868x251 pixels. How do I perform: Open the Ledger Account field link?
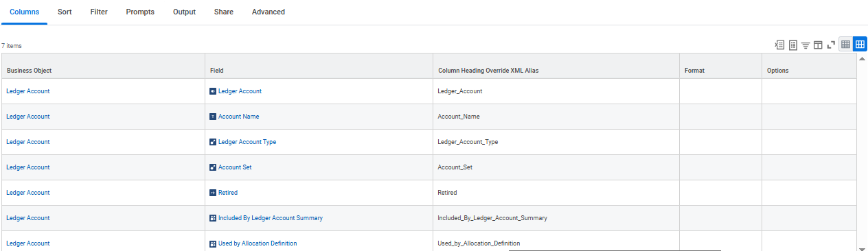pos(240,91)
